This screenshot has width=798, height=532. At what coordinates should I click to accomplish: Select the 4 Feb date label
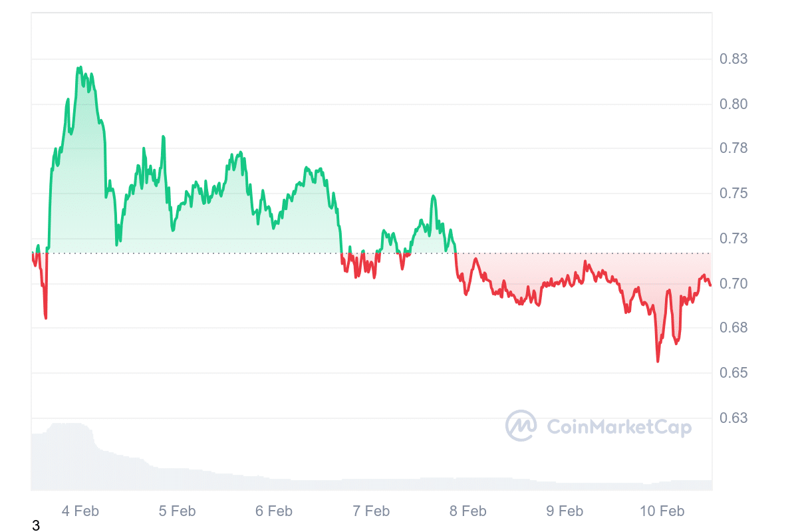(x=80, y=511)
